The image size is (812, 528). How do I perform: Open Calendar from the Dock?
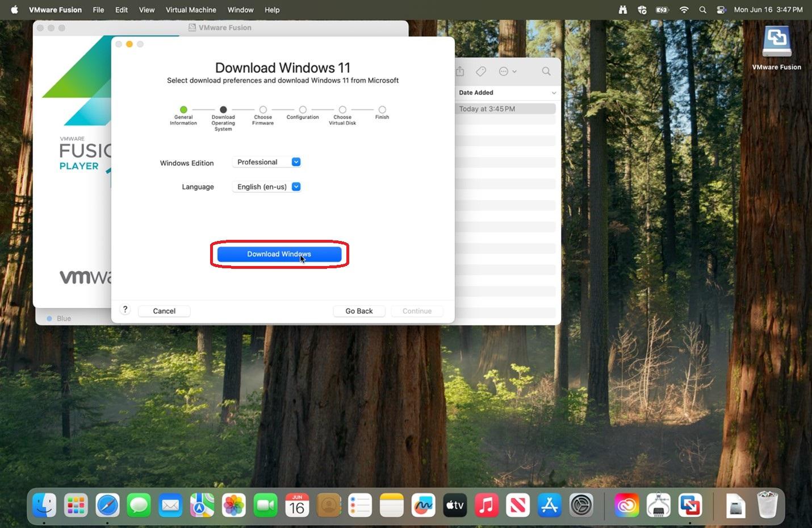point(297,505)
